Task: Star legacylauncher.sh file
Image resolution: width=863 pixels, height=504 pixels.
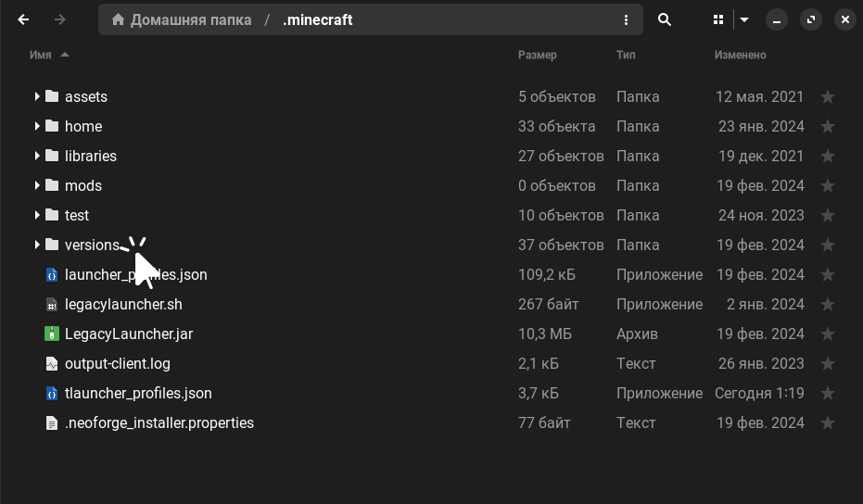Action: click(827, 305)
